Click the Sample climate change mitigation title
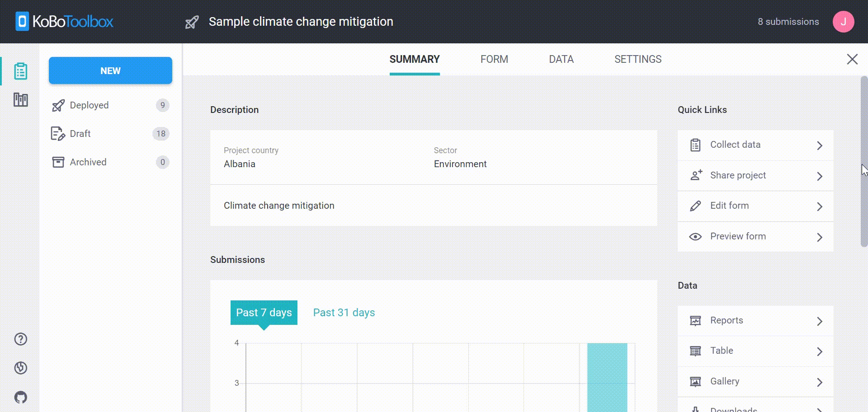 click(x=301, y=22)
